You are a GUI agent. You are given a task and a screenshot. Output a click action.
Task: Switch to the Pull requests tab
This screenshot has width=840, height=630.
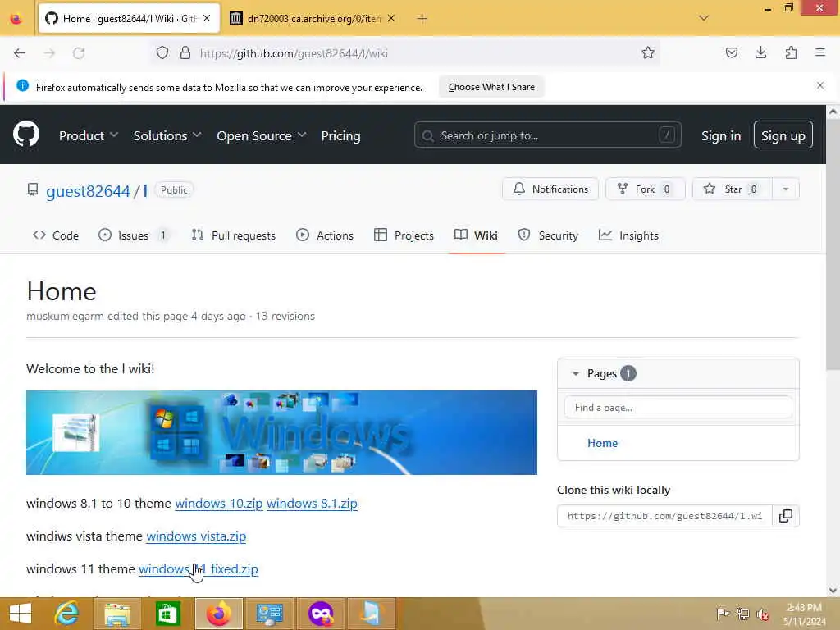pyautogui.click(x=234, y=235)
